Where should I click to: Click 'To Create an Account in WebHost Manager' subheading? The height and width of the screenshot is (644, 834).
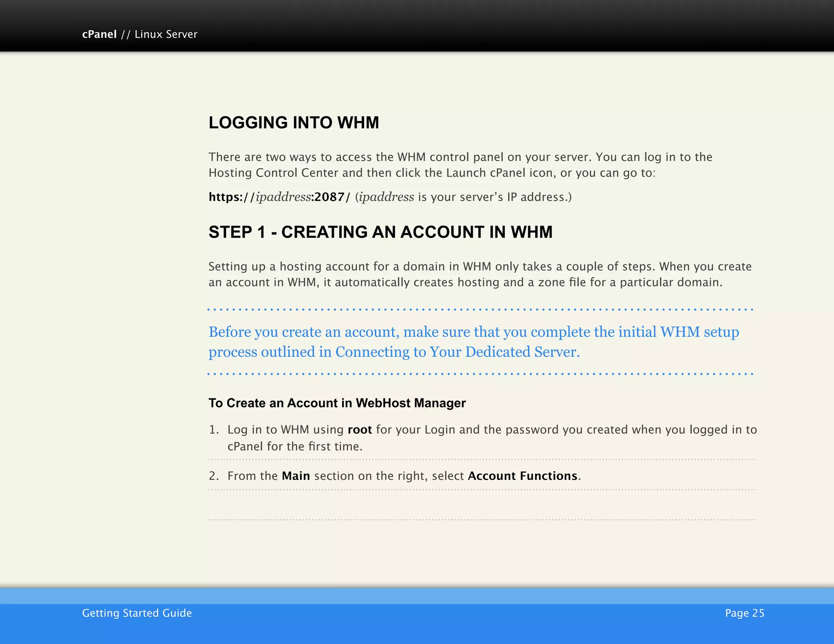click(x=337, y=403)
